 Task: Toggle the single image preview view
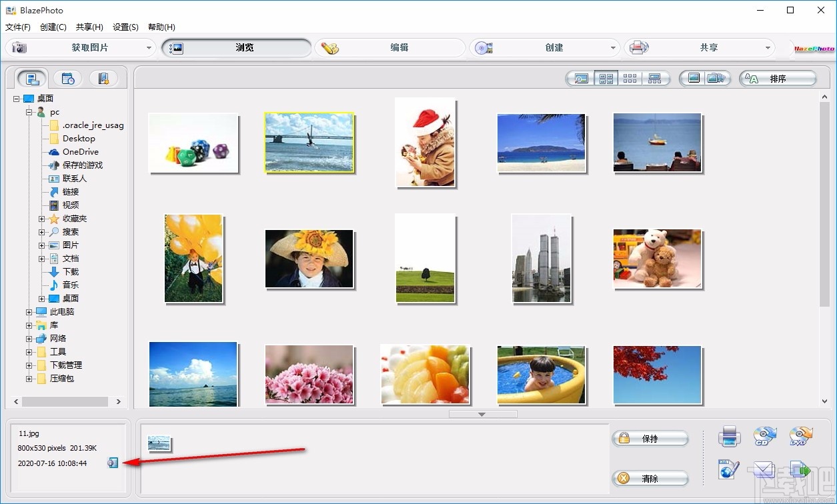pyautogui.click(x=580, y=78)
